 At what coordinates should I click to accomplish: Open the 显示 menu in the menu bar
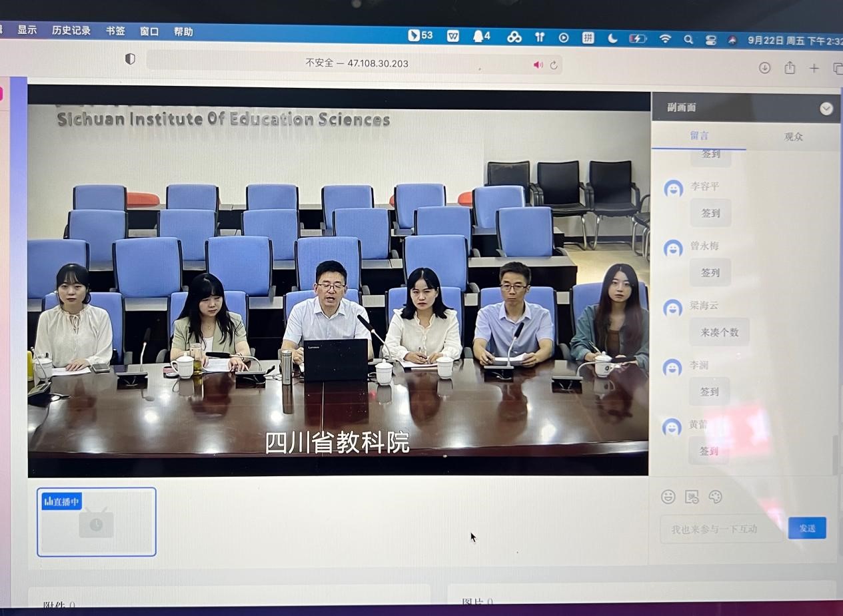click(x=27, y=30)
